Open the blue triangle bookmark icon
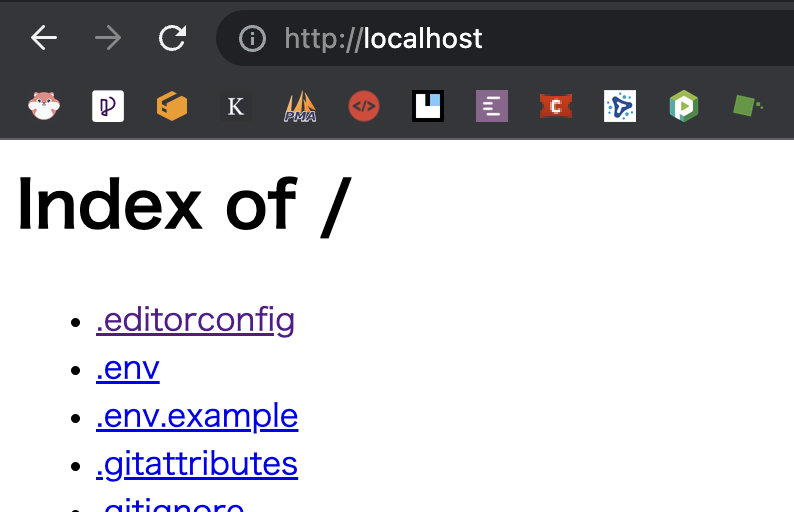794x512 pixels. 620,105
